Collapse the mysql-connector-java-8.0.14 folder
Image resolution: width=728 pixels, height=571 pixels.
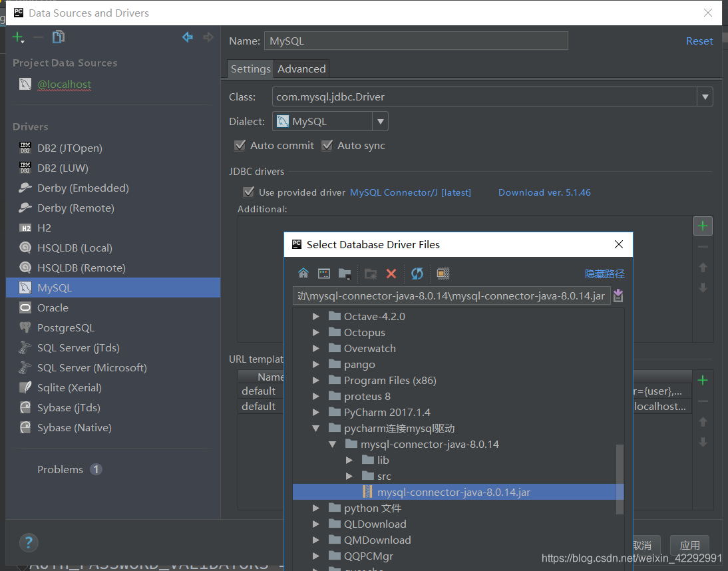coord(333,445)
